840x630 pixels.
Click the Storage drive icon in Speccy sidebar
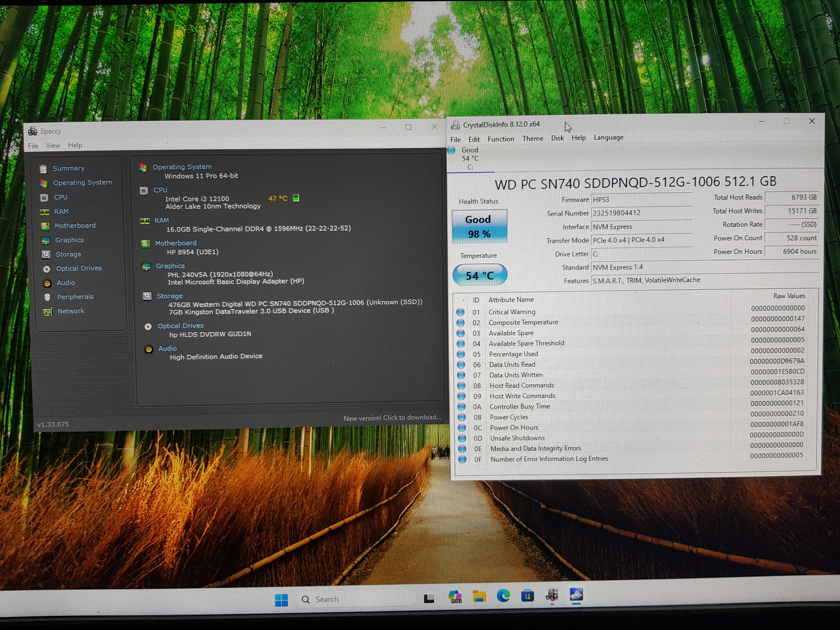[46, 254]
